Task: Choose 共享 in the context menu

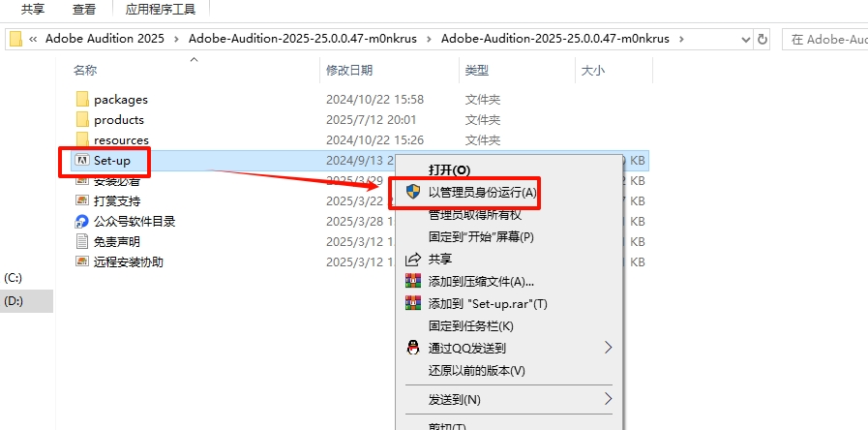Action: point(440,259)
